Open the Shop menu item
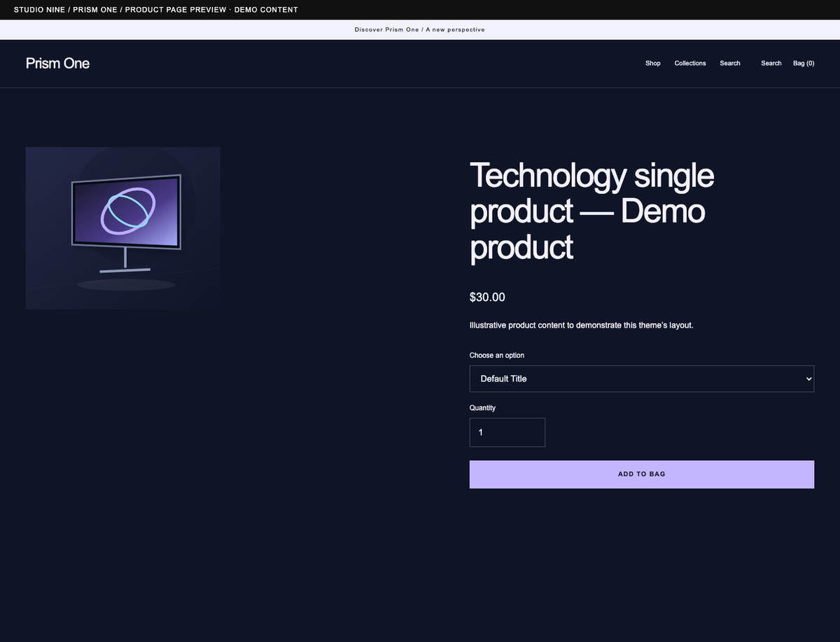This screenshot has height=642, width=840. pos(652,64)
